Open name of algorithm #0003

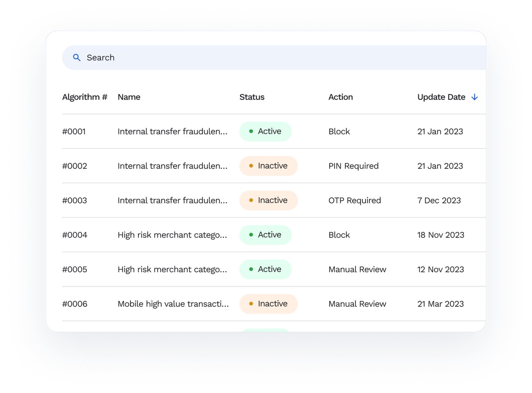point(173,201)
